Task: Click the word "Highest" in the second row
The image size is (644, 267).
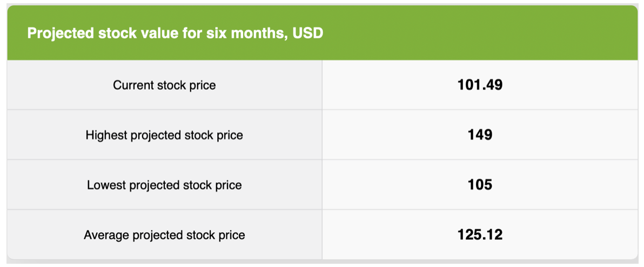Action: (106, 135)
